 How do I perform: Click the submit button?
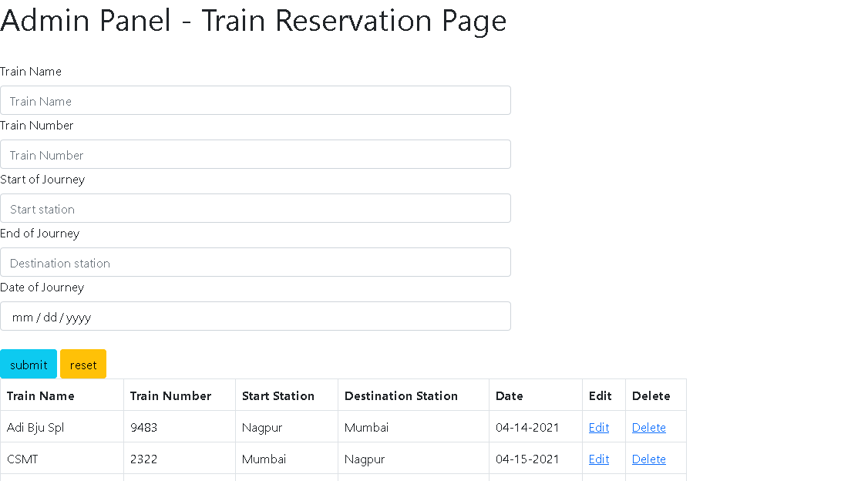29,364
